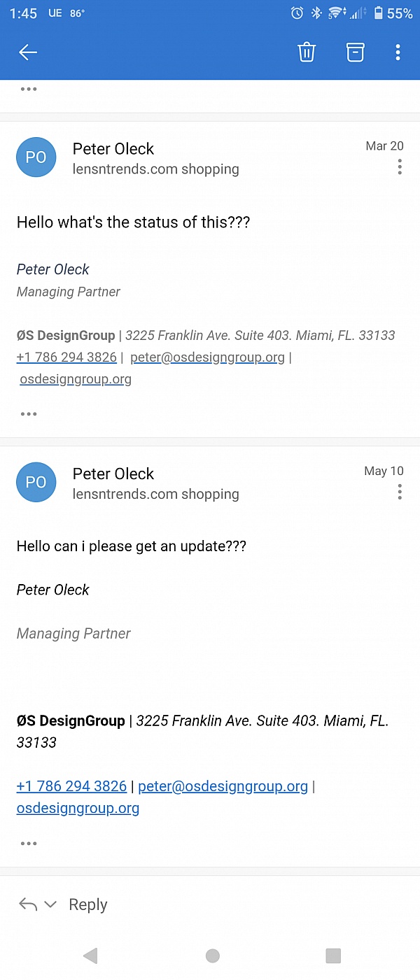
Task: Expand quoted text at the top of the thread
Action: [x=29, y=89]
